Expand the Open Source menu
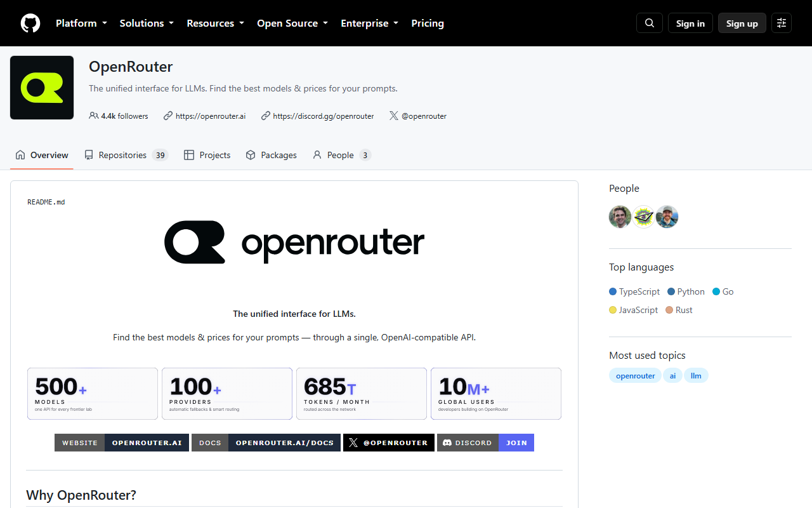The width and height of the screenshot is (812, 508). pos(292,23)
